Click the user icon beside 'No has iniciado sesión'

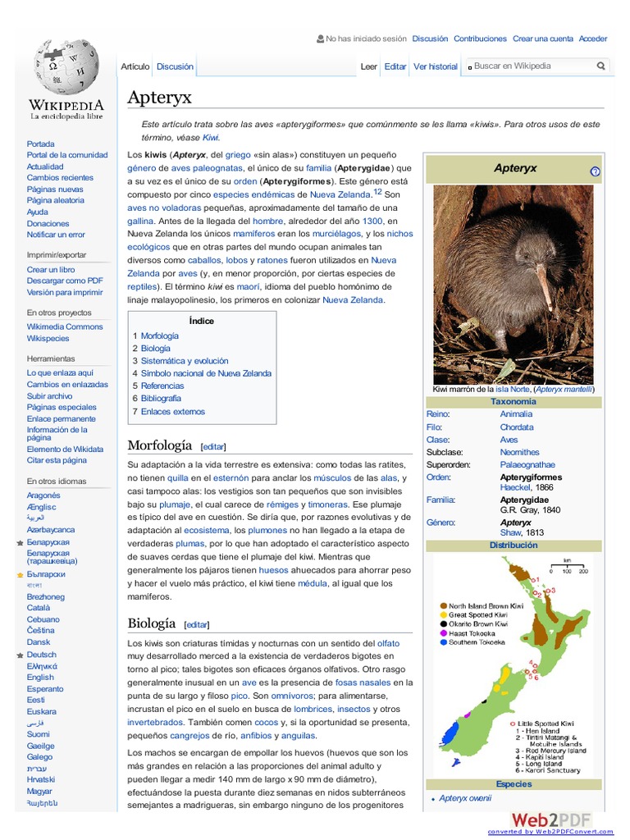tap(321, 39)
